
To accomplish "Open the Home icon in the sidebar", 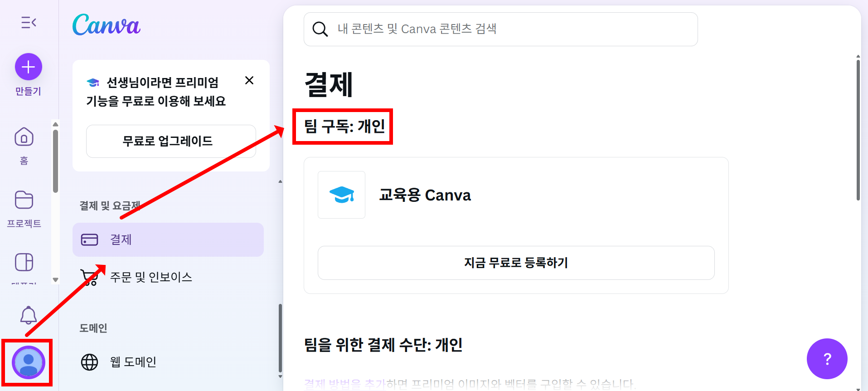I will [24, 137].
